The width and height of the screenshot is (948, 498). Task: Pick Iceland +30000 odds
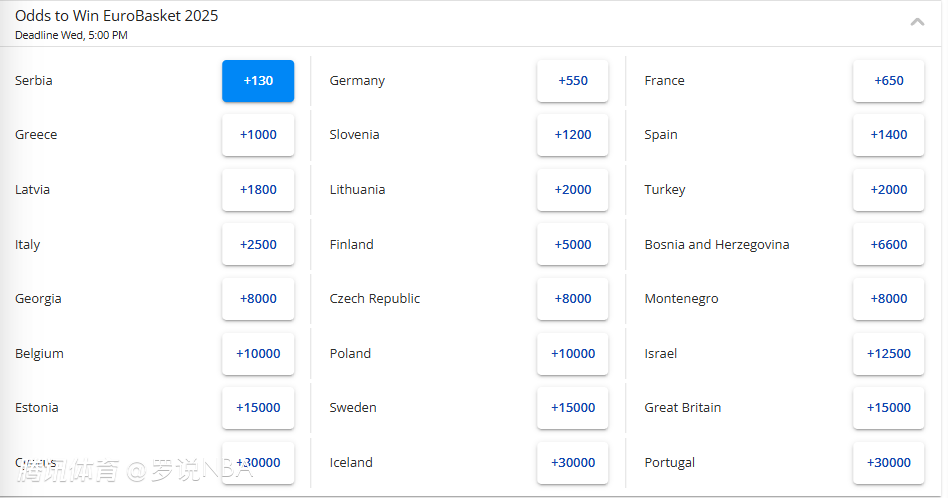coord(573,463)
